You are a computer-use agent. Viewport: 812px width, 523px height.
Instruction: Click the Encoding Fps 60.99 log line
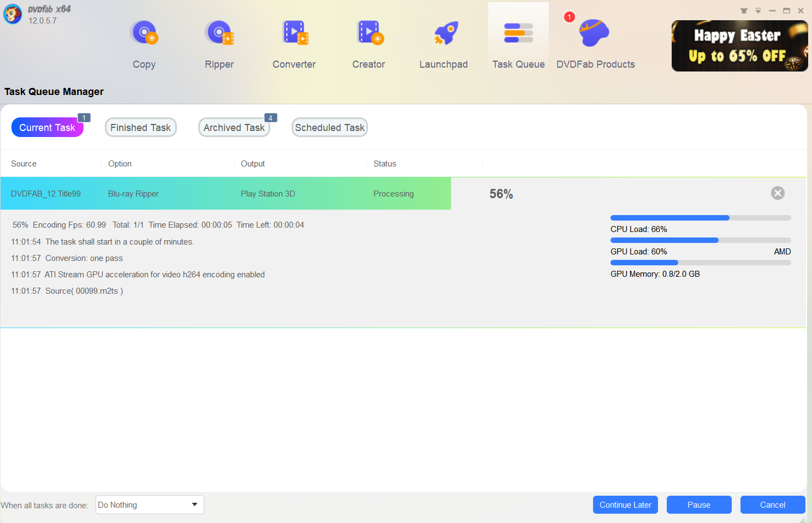tap(158, 225)
